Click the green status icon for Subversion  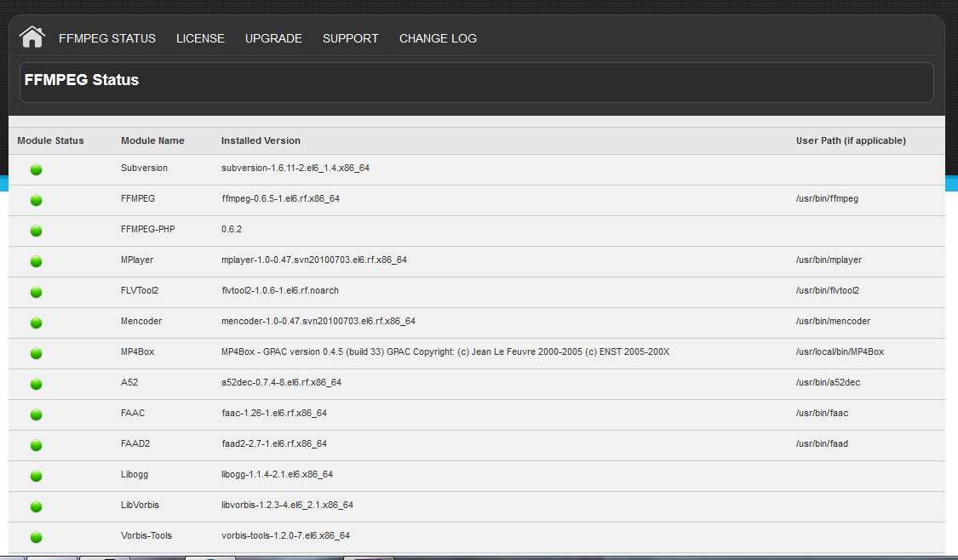pos(37,169)
